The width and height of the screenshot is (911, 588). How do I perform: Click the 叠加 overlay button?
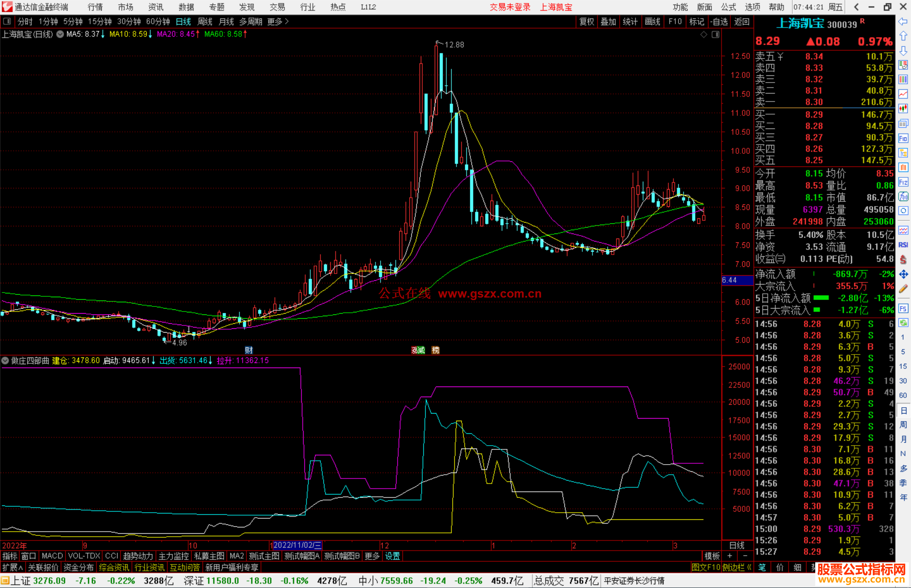(x=609, y=21)
